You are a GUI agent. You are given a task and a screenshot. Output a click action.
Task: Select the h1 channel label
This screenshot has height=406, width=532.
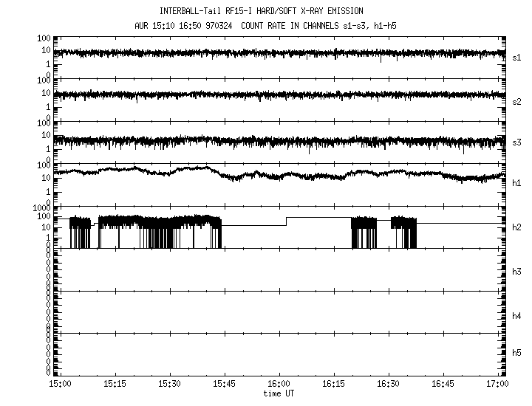(516, 182)
